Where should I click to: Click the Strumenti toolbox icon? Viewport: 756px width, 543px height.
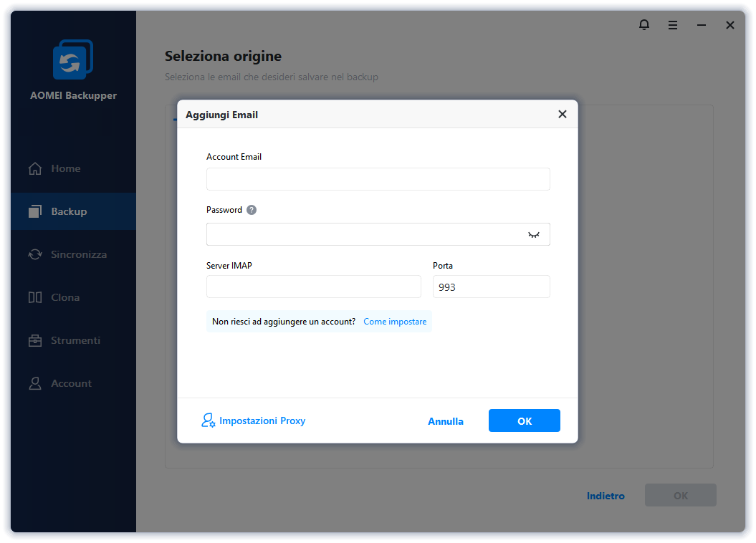click(35, 340)
